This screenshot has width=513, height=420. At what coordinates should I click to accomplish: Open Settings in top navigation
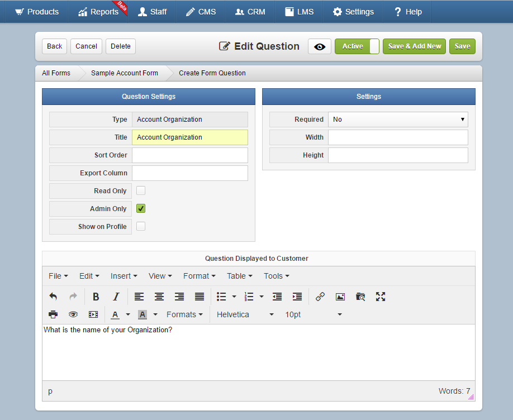click(x=353, y=12)
